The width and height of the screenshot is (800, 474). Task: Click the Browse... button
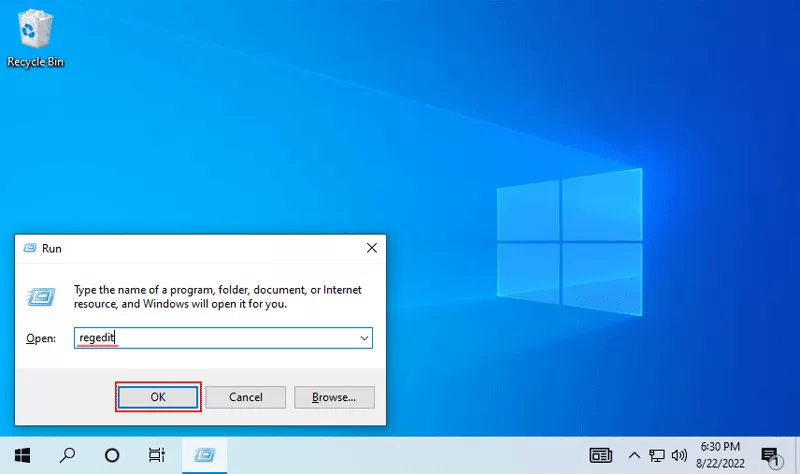[334, 397]
